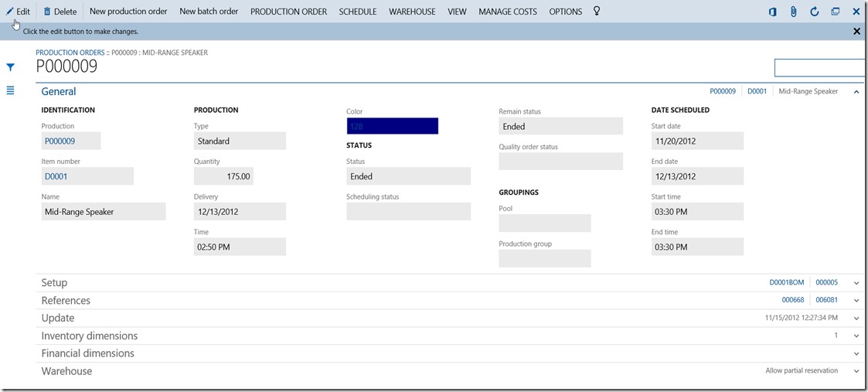Open the MANAGE COSTS menu tab

[507, 12]
